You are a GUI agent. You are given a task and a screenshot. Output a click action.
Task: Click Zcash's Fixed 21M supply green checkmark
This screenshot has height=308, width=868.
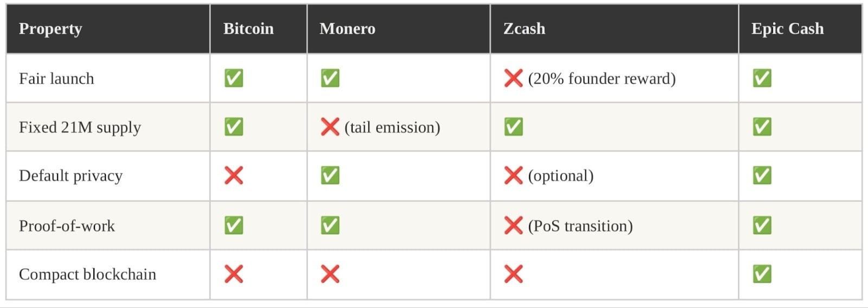point(513,127)
